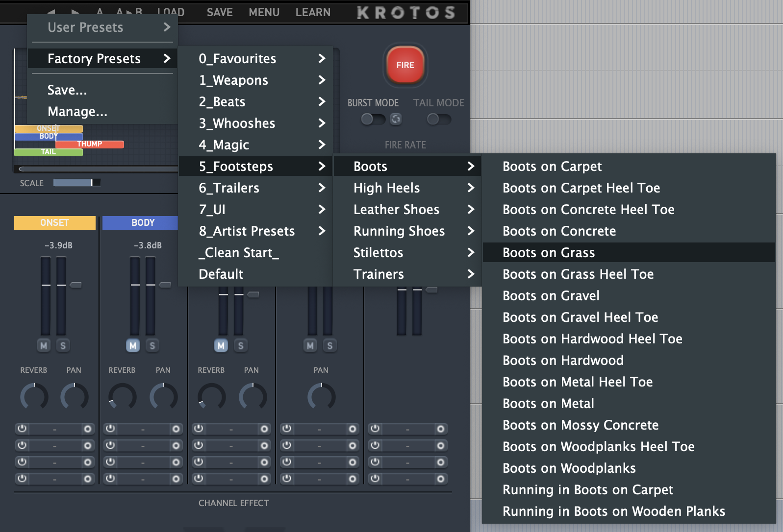Screen dimensions: 783x532
Task: Toggle power on first Body effect slot
Action: point(110,429)
